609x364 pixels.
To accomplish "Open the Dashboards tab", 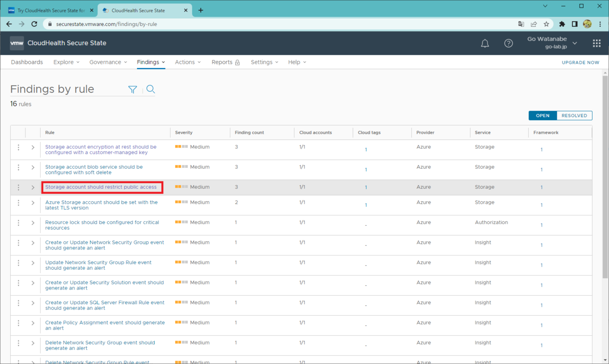I will coord(27,62).
